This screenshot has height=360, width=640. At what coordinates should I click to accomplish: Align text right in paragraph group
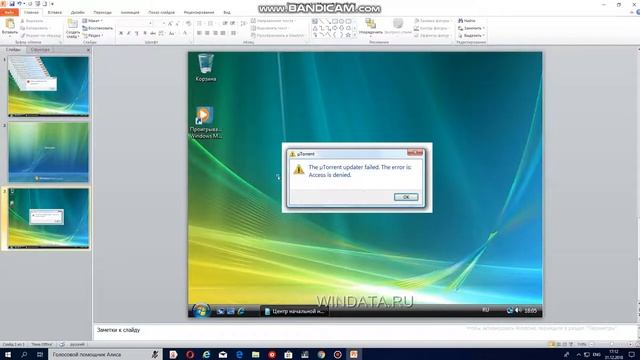[215, 33]
